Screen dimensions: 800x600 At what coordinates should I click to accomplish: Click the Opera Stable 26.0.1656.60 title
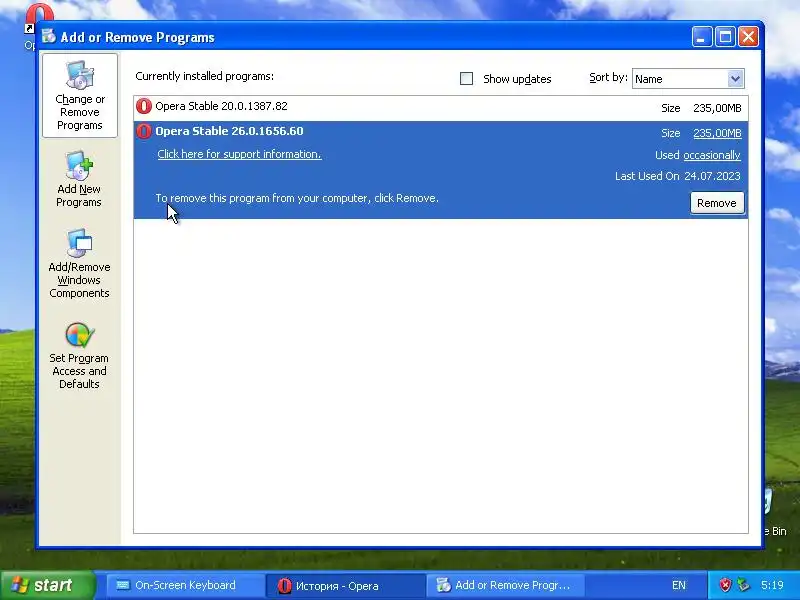click(229, 131)
